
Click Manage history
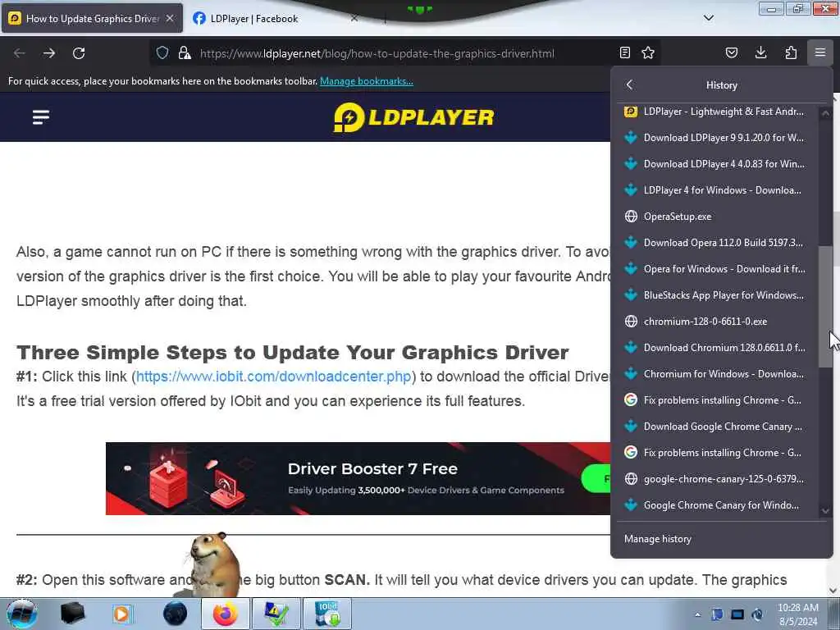pos(658,539)
